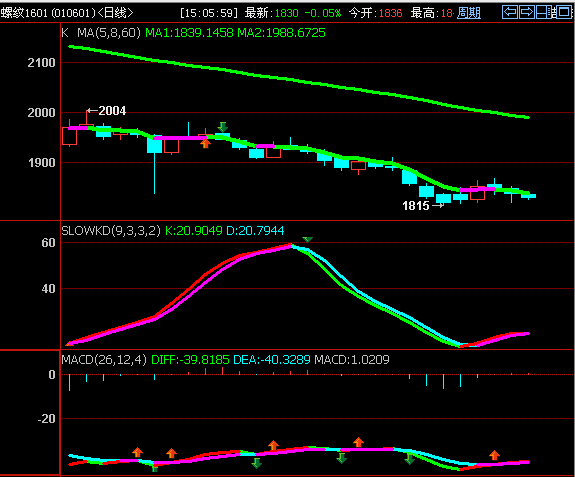Viewport: 575px width, 477px height.
Task: Select the MACD(26,12,4) indicator label
Action: click(x=104, y=360)
